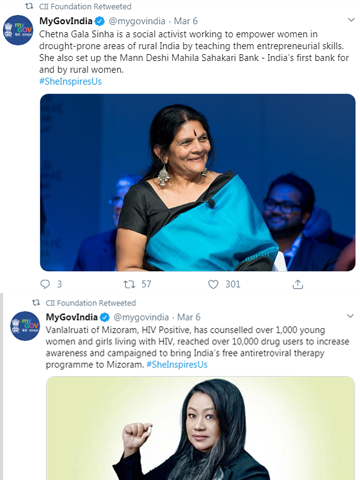Screen dimensions: 360x480
Task: Open the #SheInspiresUs hashtag in the first tweet
Action: (x=70, y=82)
